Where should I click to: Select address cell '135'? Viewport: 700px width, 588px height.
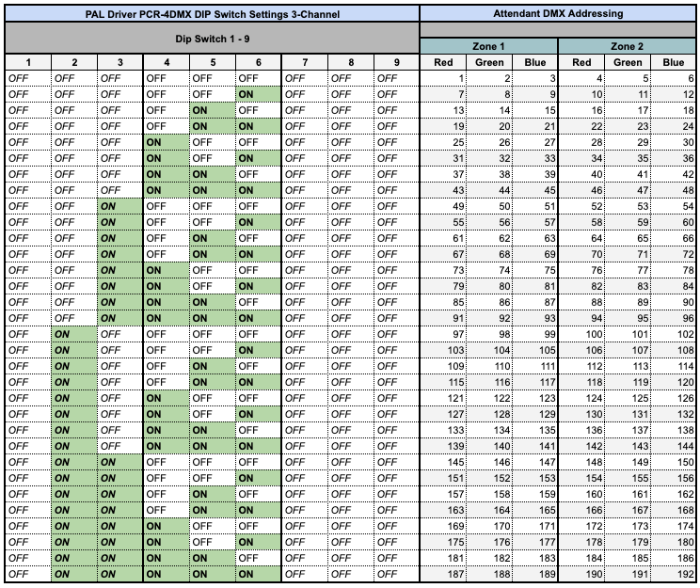(x=535, y=430)
